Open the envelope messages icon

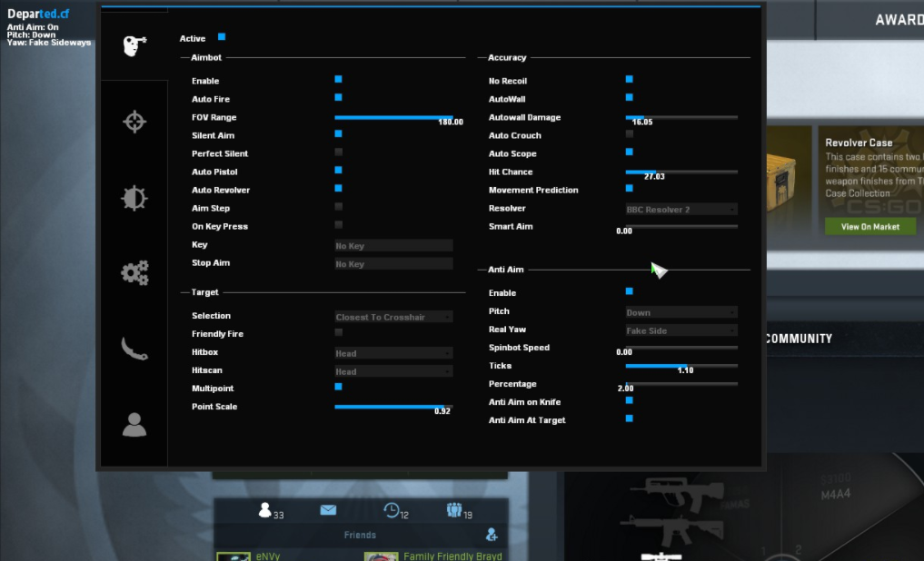coord(328,510)
